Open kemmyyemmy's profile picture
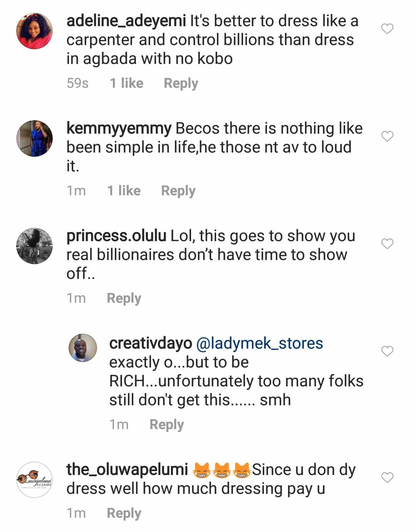 (34, 138)
